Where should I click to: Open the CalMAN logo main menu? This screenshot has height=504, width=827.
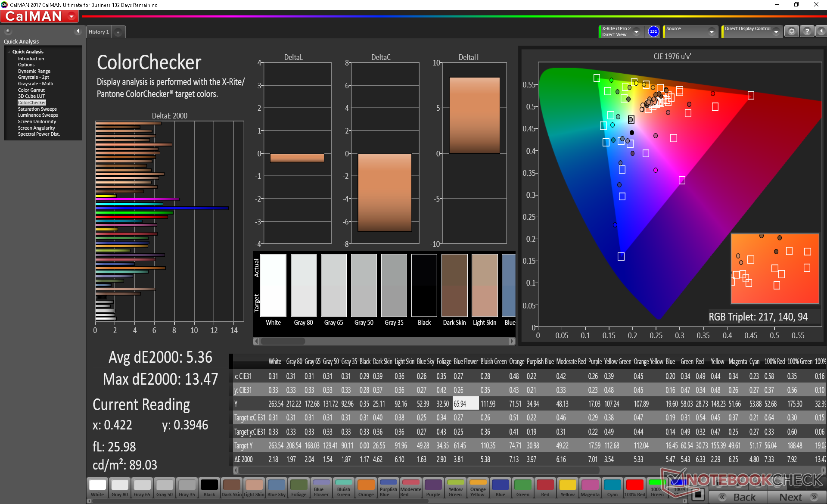(x=40, y=16)
